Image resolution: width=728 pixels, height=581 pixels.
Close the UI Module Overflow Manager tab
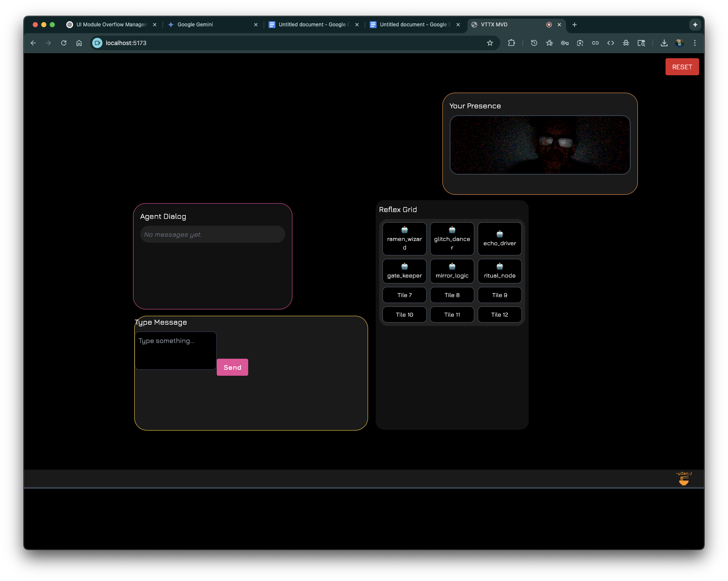155,25
